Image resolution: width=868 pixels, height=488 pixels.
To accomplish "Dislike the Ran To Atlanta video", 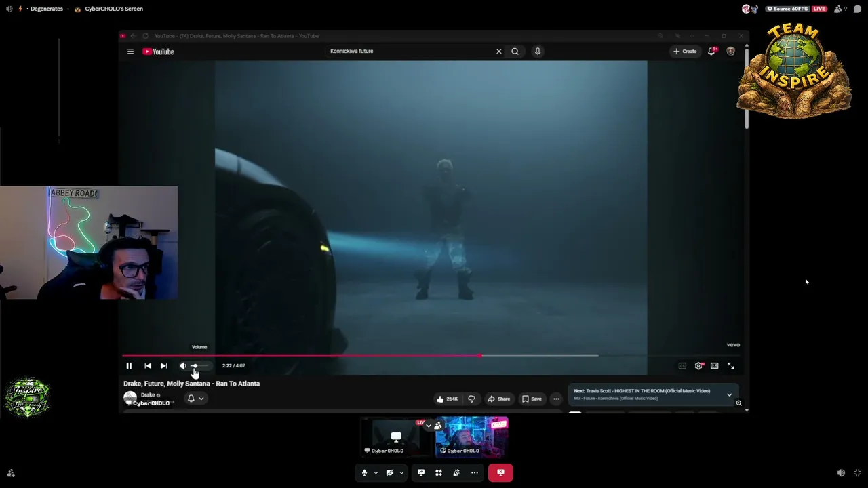I will point(471,399).
